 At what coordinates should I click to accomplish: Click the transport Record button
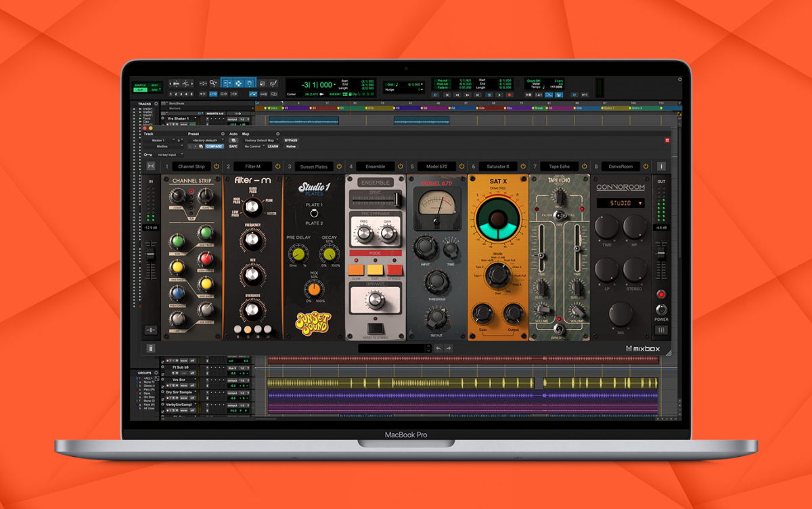click(509, 95)
